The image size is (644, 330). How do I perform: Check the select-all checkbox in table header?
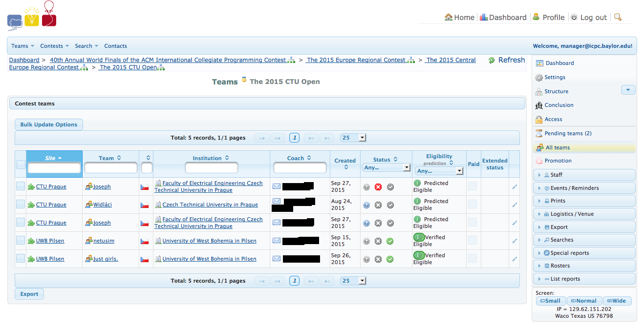pyautogui.click(x=21, y=165)
